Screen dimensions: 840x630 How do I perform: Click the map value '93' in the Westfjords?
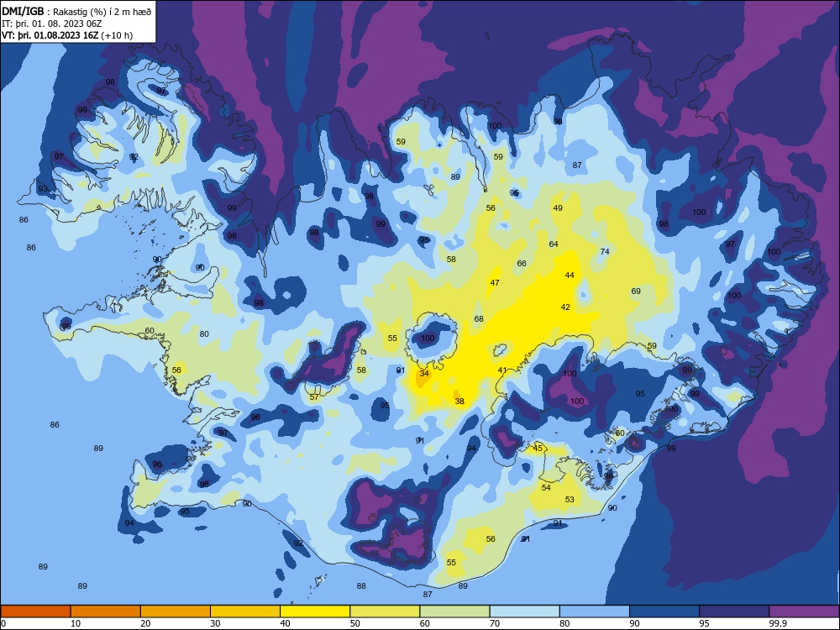tap(43, 189)
